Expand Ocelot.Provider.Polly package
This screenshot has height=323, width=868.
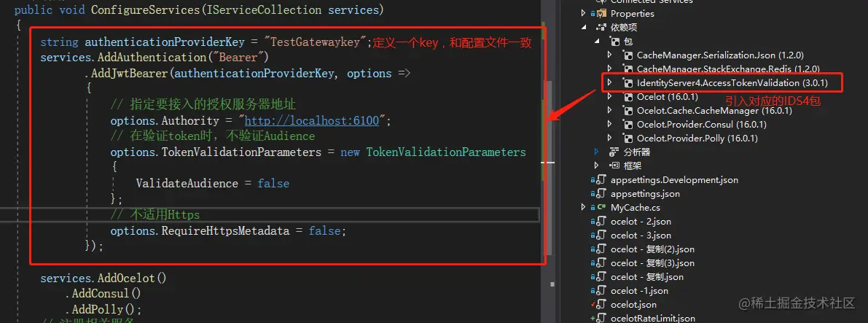coord(609,138)
